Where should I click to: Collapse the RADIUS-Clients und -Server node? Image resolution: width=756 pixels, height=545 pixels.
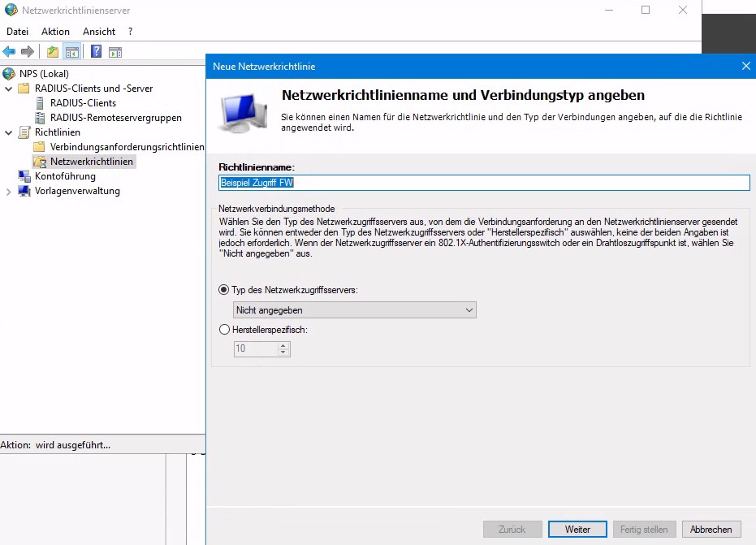click(x=8, y=89)
